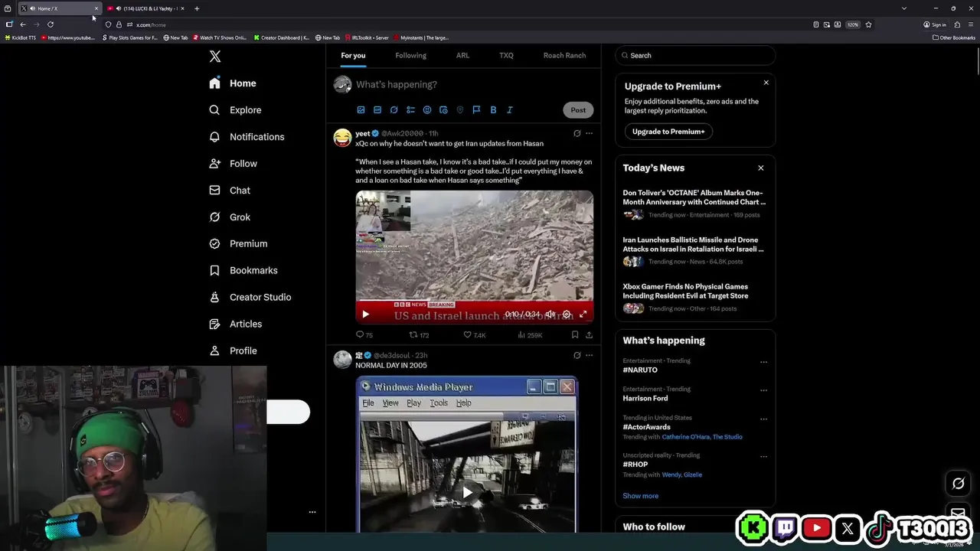This screenshot has height=551, width=980.
Task: Add media image to the post
Action: pyautogui.click(x=361, y=110)
